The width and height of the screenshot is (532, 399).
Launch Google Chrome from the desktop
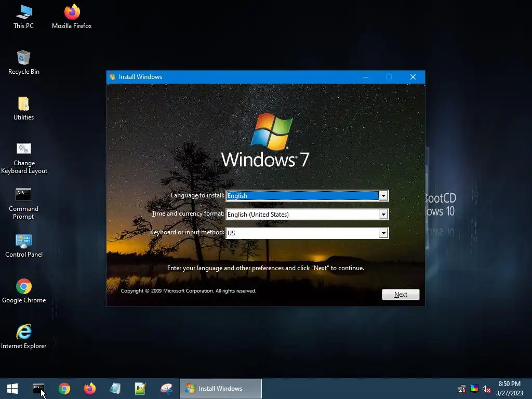(24, 291)
